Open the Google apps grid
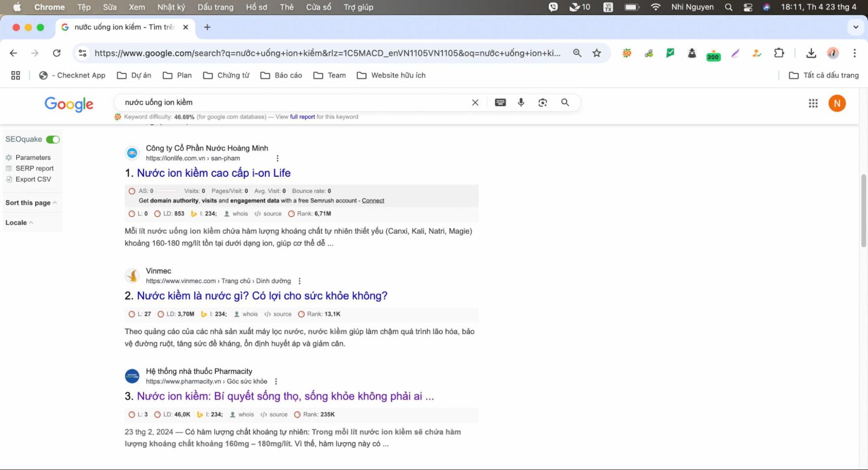The height and width of the screenshot is (470, 868). click(x=813, y=103)
